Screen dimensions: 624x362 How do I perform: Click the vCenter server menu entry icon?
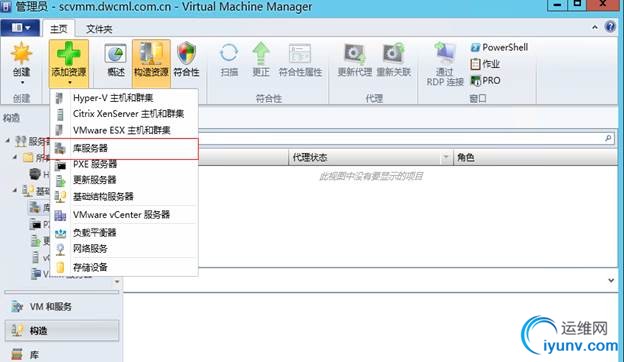tap(60, 215)
